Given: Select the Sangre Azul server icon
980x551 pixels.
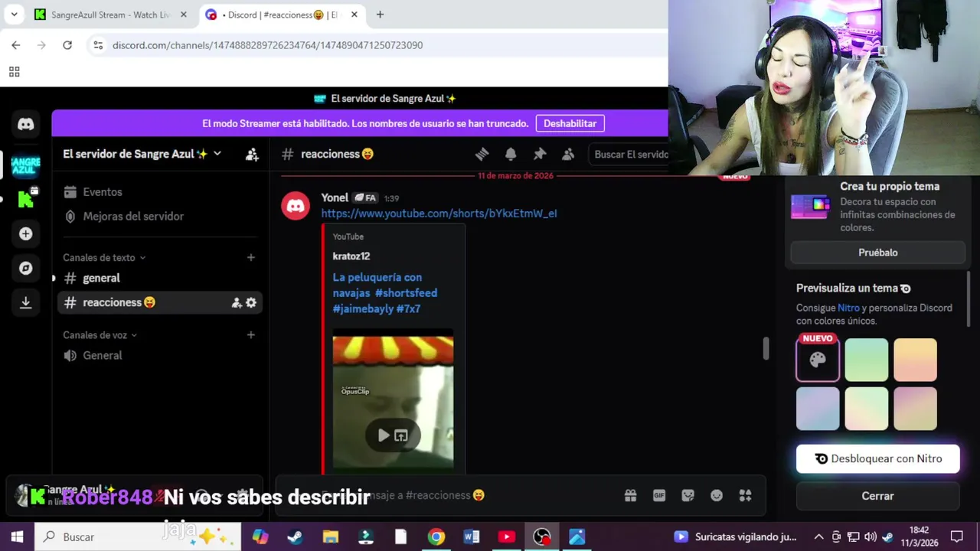Looking at the screenshot, I should click(x=25, y=165).
